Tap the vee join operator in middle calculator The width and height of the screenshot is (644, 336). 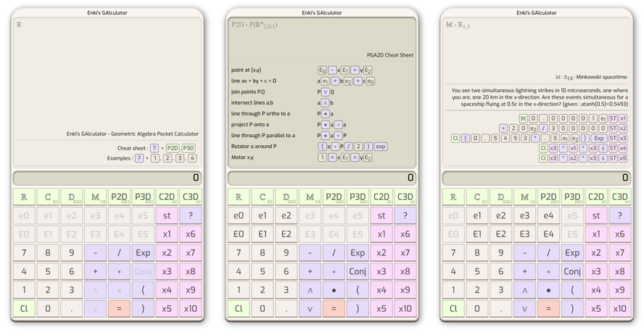(310, 309)
